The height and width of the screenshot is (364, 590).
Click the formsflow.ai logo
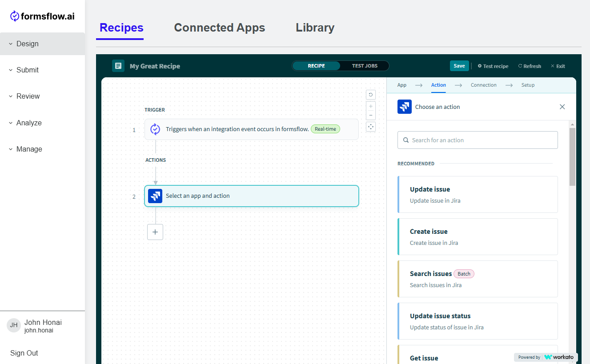pos(42,16)
